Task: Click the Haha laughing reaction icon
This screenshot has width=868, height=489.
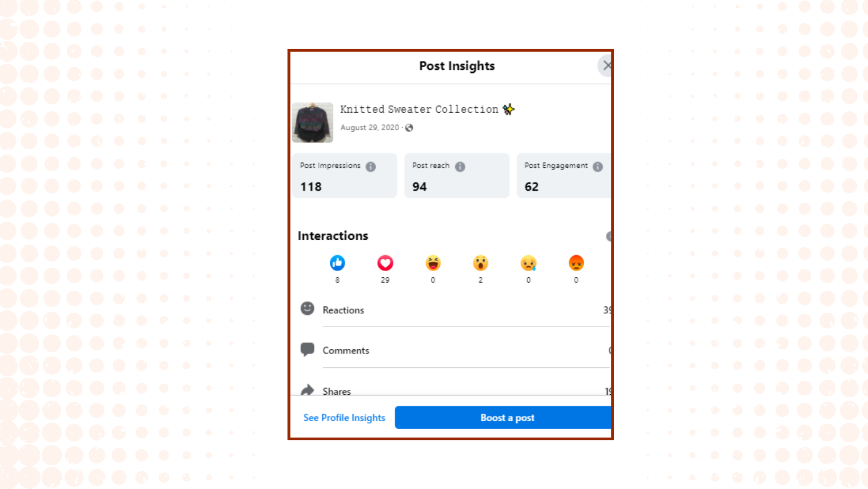Action: pos(433,263)
